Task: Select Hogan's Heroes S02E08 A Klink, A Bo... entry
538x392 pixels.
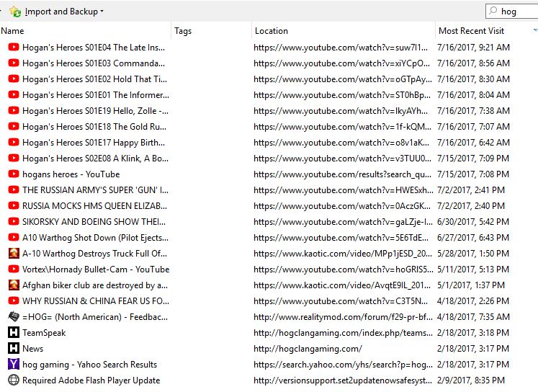Action: pos(95,159)
